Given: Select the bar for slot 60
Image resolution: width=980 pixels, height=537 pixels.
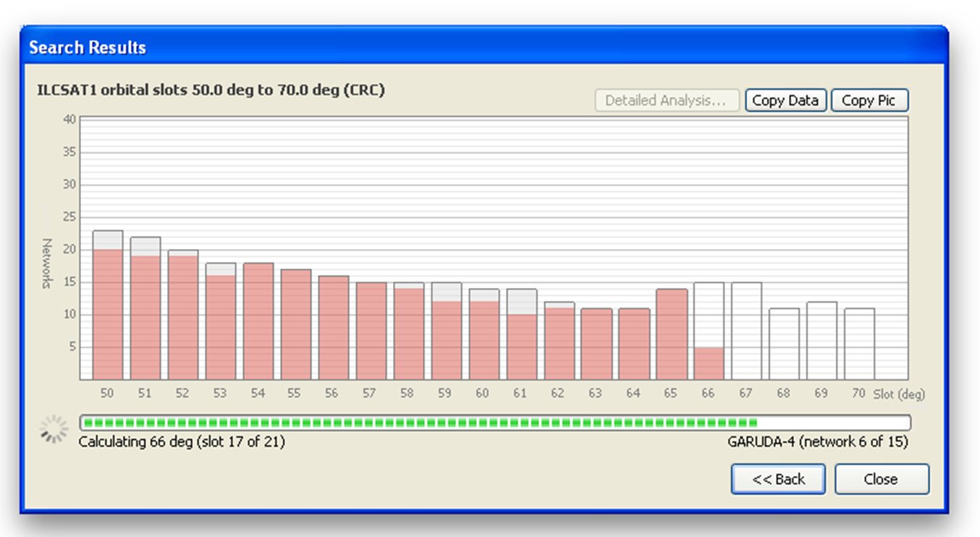Looking at the screenshot, I should [x=484, y=334].
